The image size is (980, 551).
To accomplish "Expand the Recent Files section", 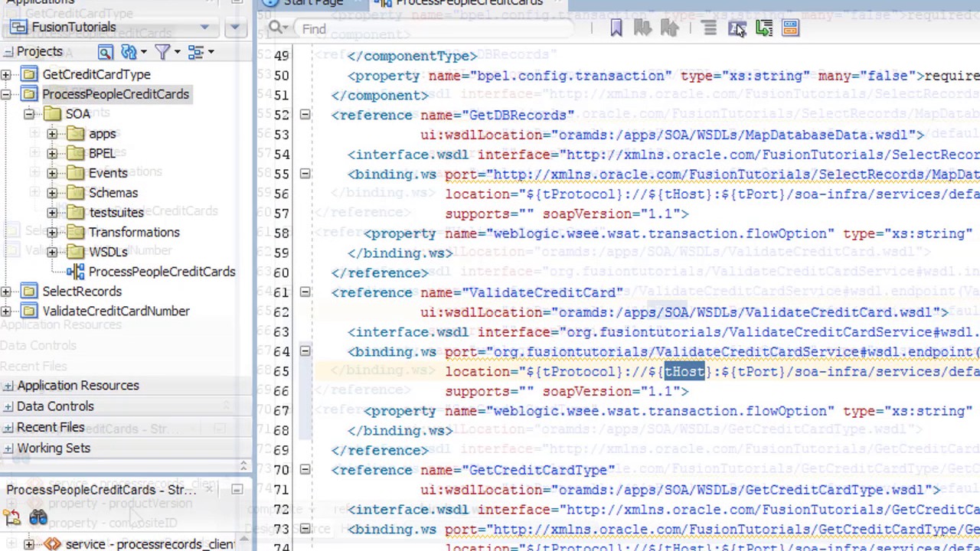I will (8, 428).
